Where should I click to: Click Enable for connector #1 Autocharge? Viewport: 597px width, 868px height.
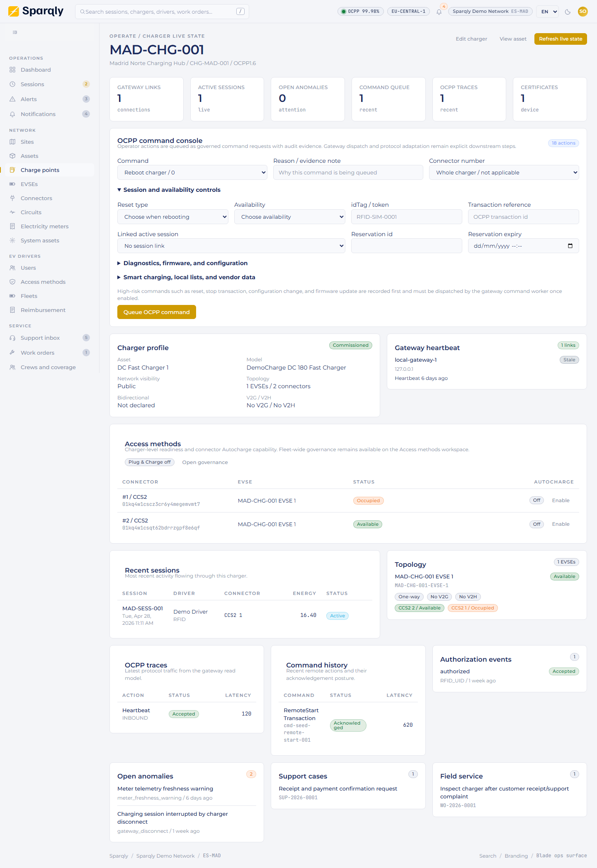pos(561,500)
